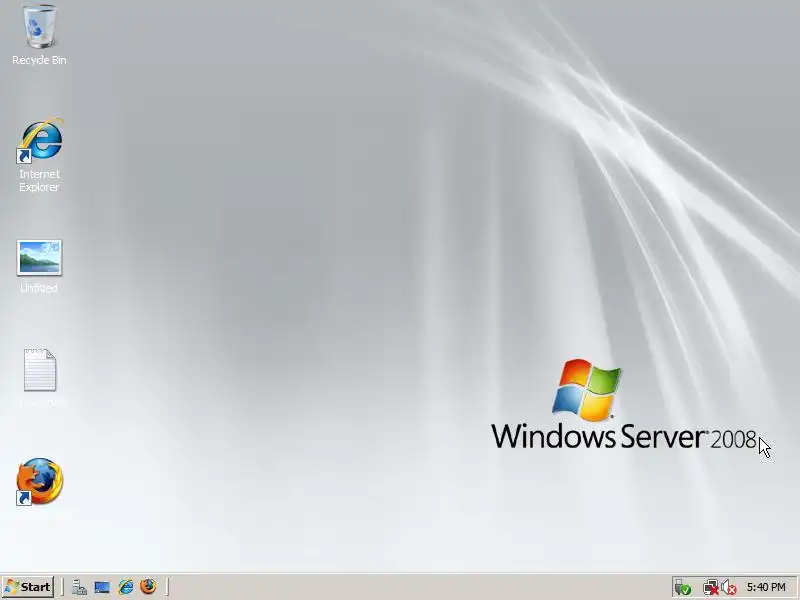
Task: Click the 'Recycle Bin' label text
Action: tap(39, 60)
